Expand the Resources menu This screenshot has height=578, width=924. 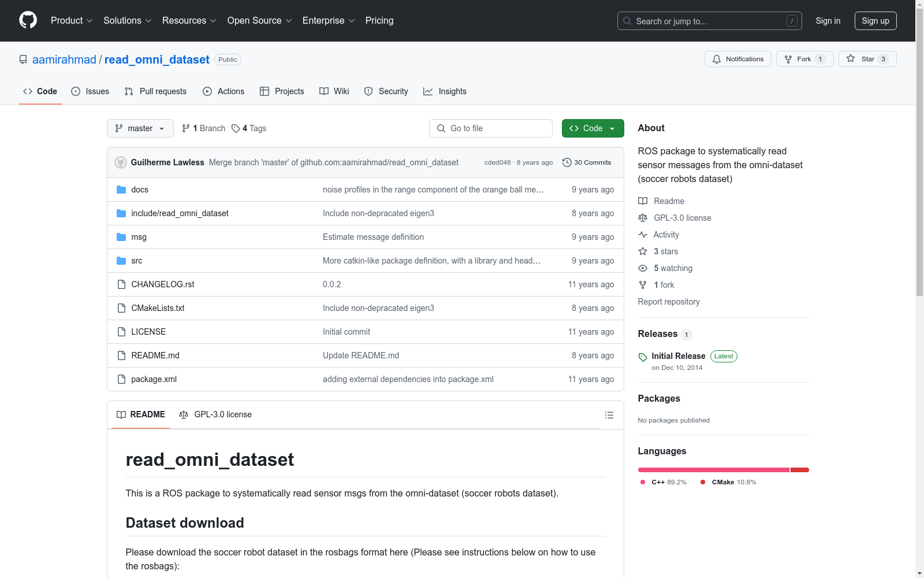click(189, 21)
